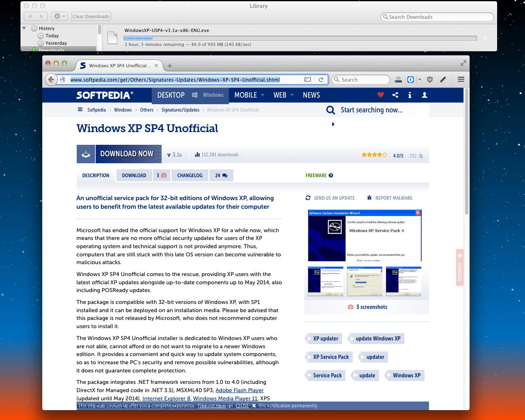Open the 24 comments tab
525x420 pixels.
coord(221,176)
